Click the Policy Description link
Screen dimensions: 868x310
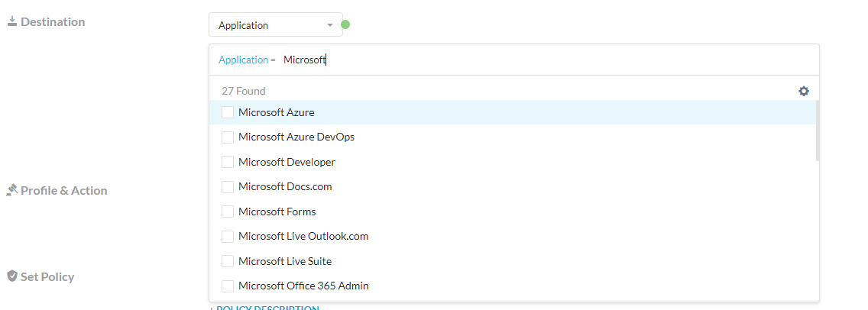[x=264, y=308]
